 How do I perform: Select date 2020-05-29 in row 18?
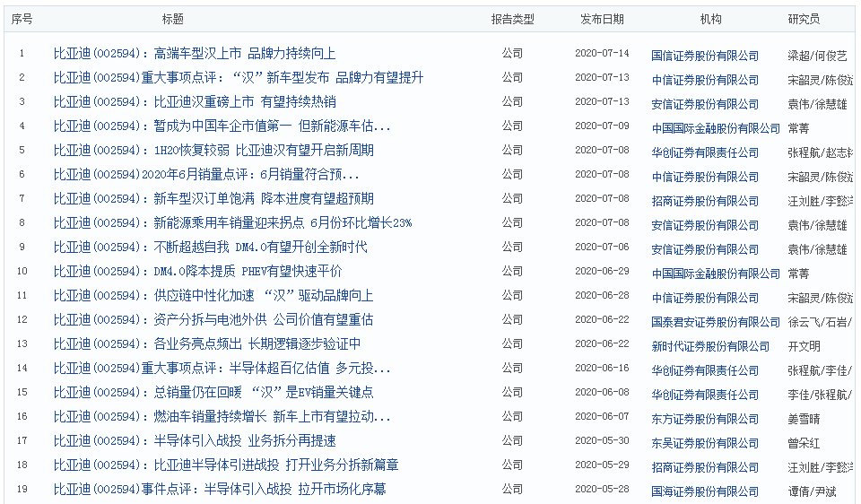pyautogui.click(x=602, y=464)
